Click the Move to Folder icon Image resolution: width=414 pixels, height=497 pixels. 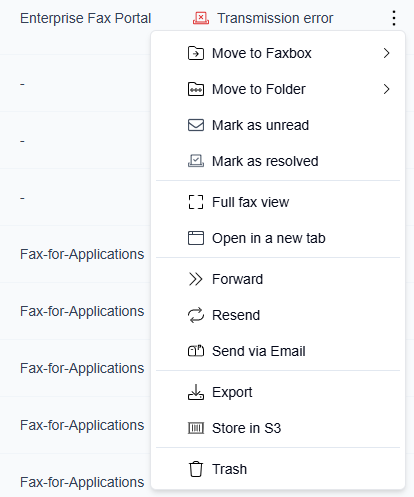click(x=196, y=89)
